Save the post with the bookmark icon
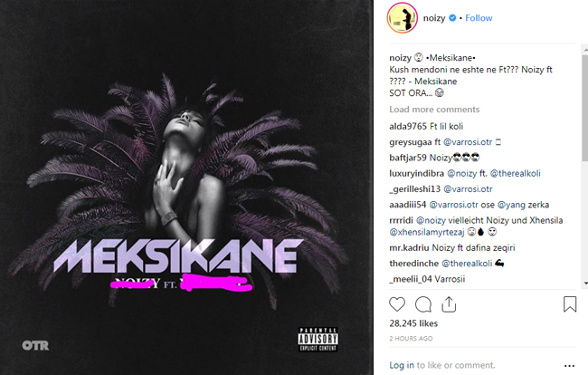Image resolution: width=588 pixels, height=375 pixels. click(570, 304)
